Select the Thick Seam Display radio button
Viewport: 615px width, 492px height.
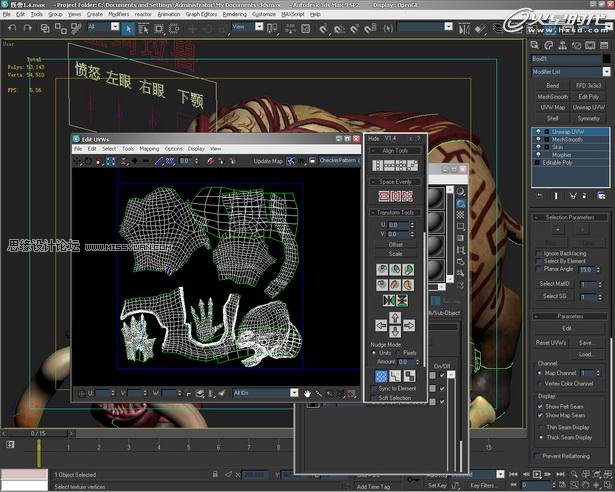point(541,437)
